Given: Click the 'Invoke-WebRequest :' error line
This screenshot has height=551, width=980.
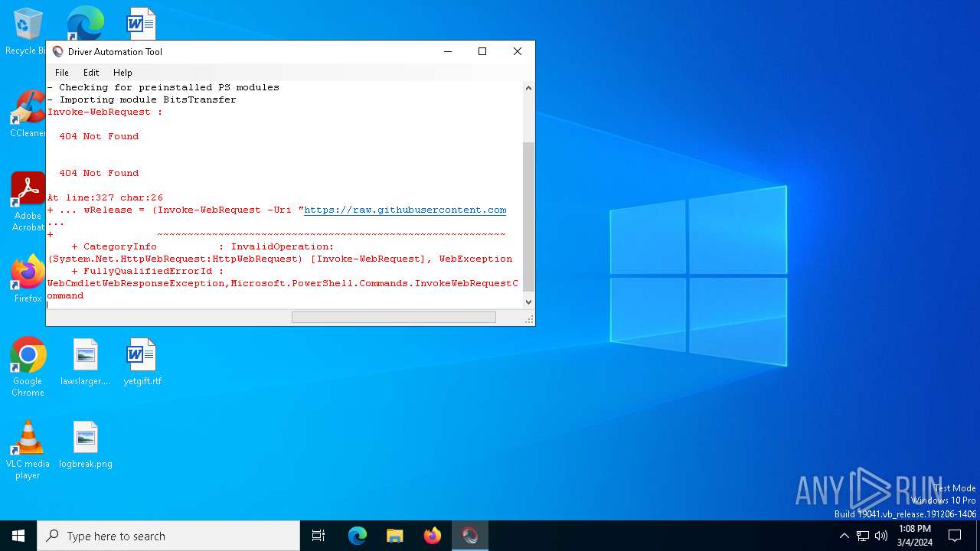Looking at the screenshot, I should point(105,112).
